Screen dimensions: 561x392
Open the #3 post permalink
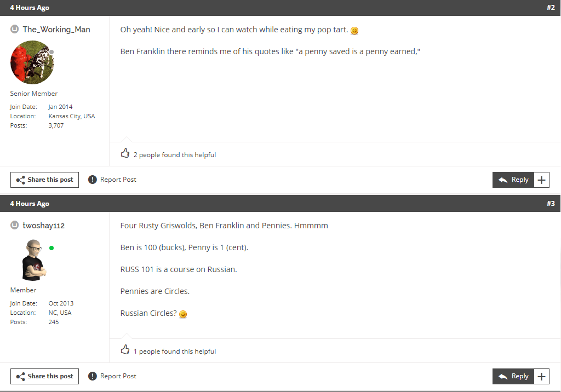click(x=551, y=204)
